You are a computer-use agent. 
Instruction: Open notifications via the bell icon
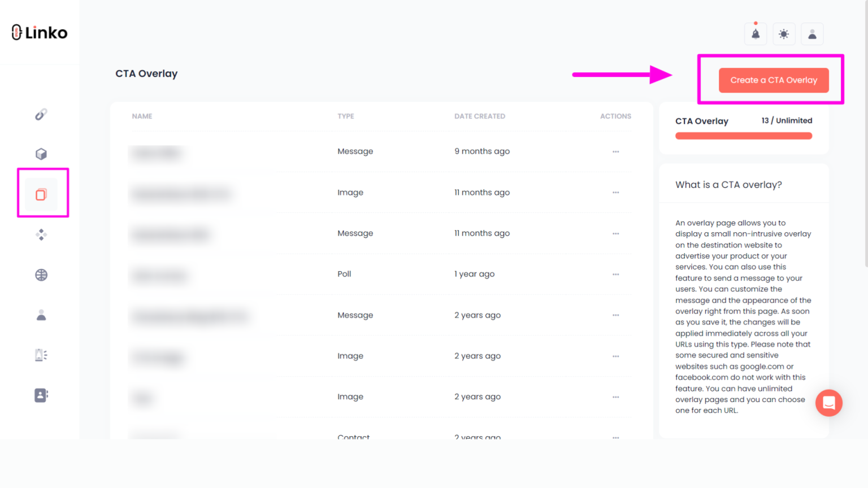(755, 34)
